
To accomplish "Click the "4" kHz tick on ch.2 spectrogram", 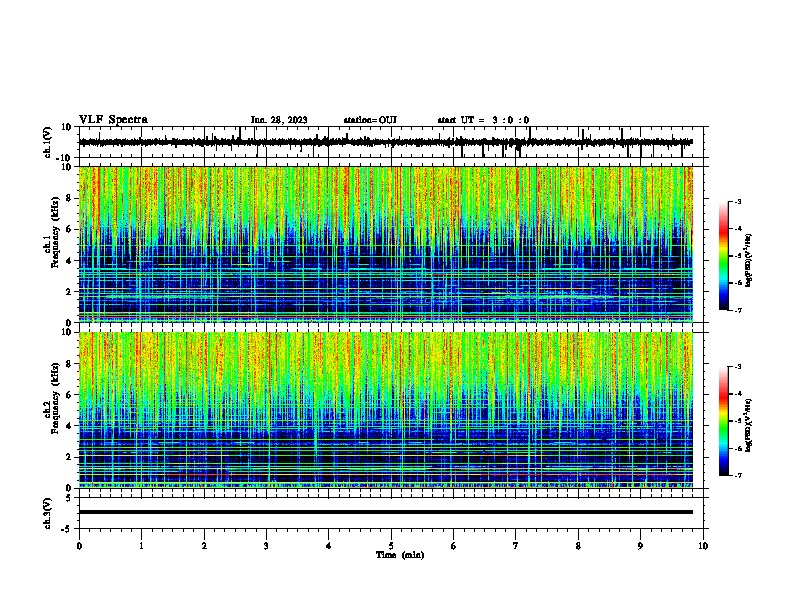I will pos(69,426).
